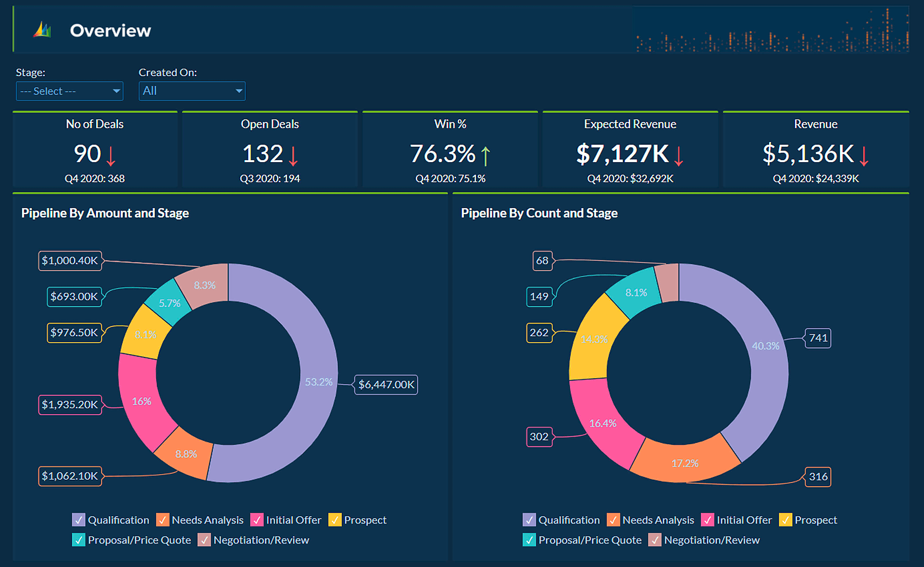Click the green up arrow beside Win %
924x567 pixels.
pos(485,156)
